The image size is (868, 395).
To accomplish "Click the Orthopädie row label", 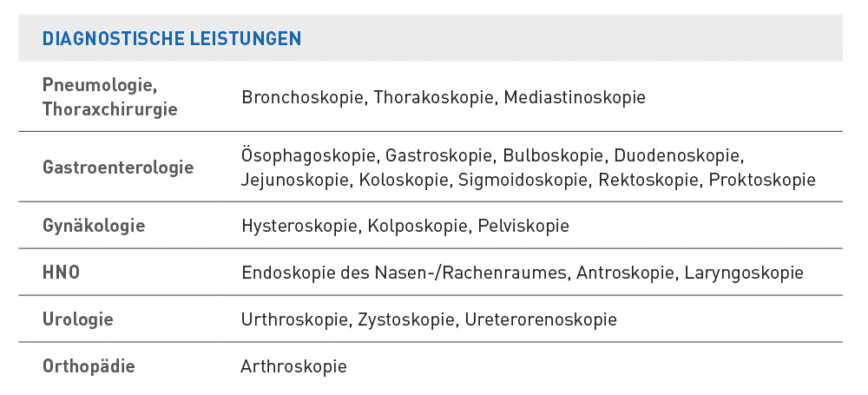I will [x=89, y=366].
